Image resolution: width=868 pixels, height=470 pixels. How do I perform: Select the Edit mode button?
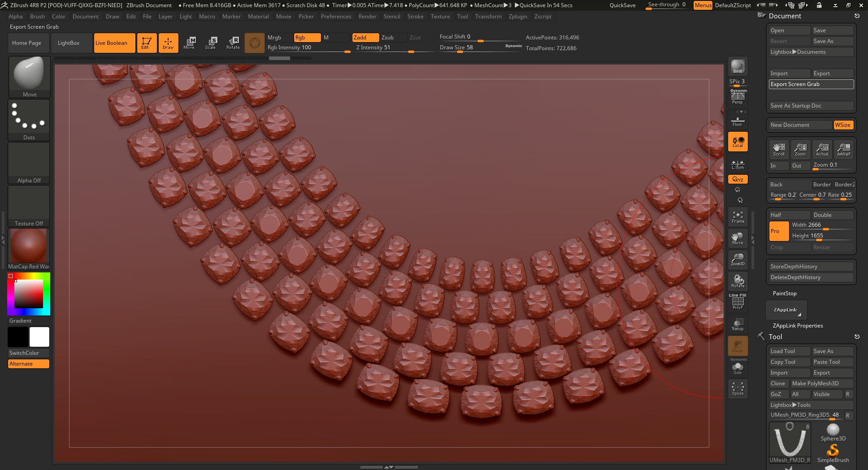[x=147, y=43]
